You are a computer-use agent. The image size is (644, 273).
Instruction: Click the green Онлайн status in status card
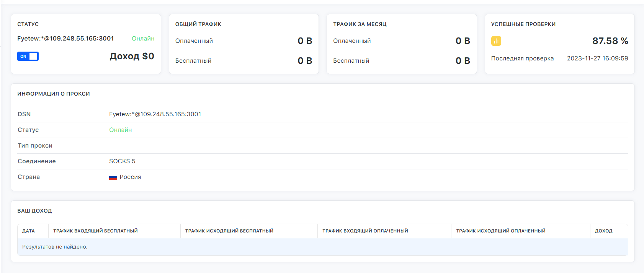click(x=143, y=39)
